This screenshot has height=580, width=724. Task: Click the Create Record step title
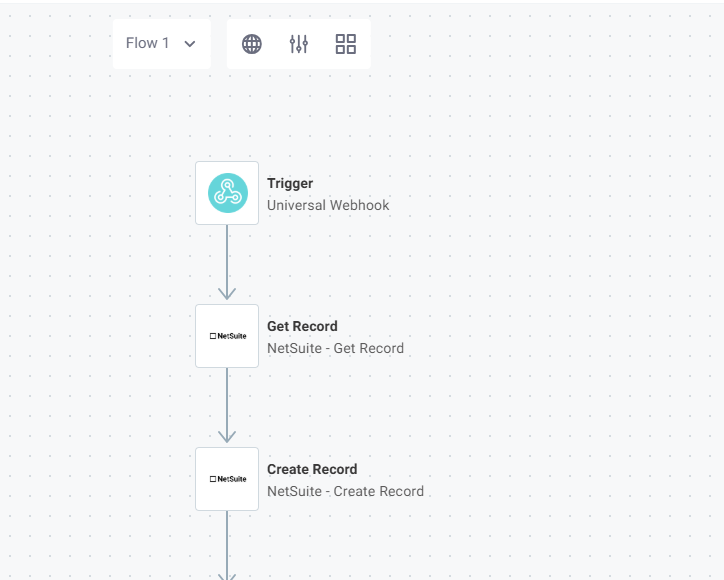pyautogui.click(x=312, y=470)
